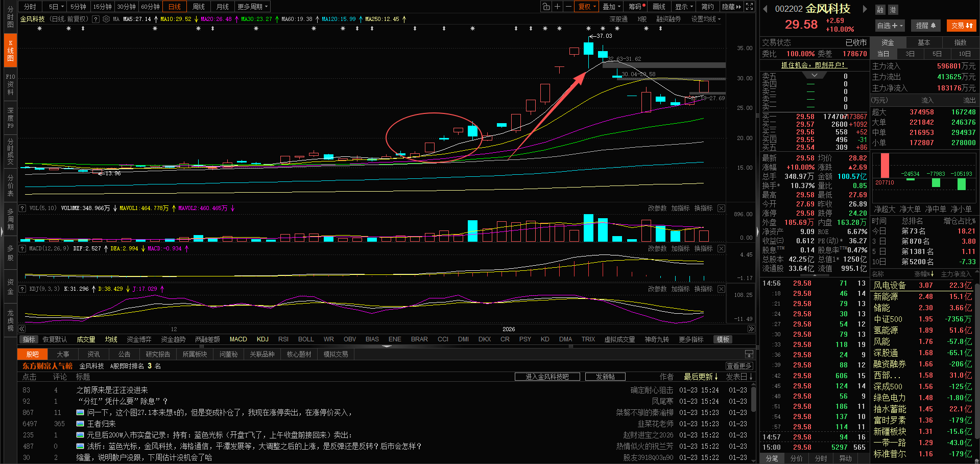Open 交易 trade button
The height and width of the screenshot is (464, 980).
962,26
